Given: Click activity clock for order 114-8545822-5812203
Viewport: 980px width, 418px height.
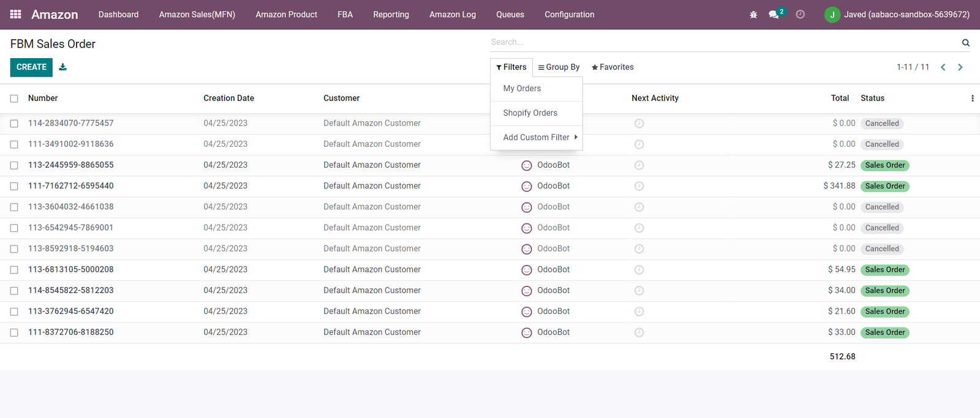Looking at the screenshot, I should tap(639, 291).
